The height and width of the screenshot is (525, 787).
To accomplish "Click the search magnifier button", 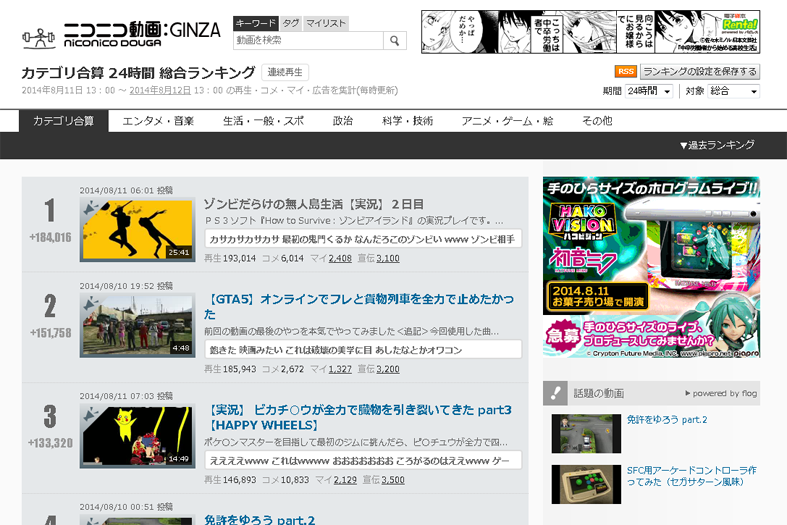I will coord(395,41).
